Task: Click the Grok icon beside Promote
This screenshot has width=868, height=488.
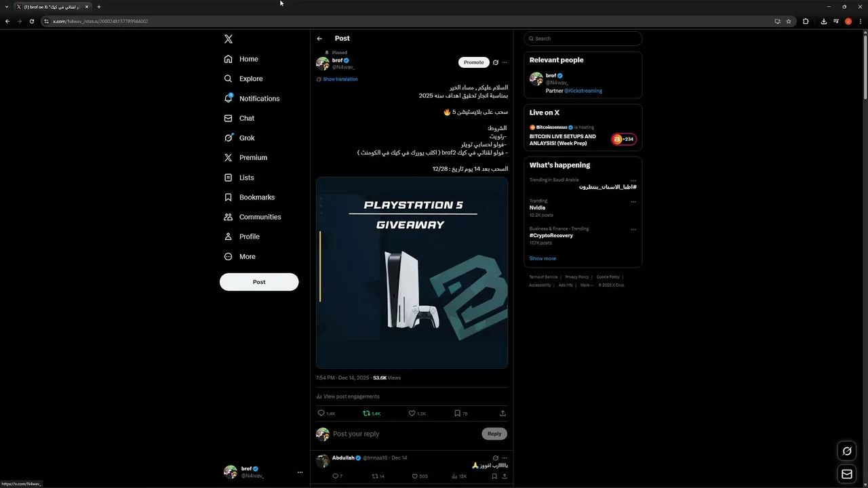Action: pos(496,62)
